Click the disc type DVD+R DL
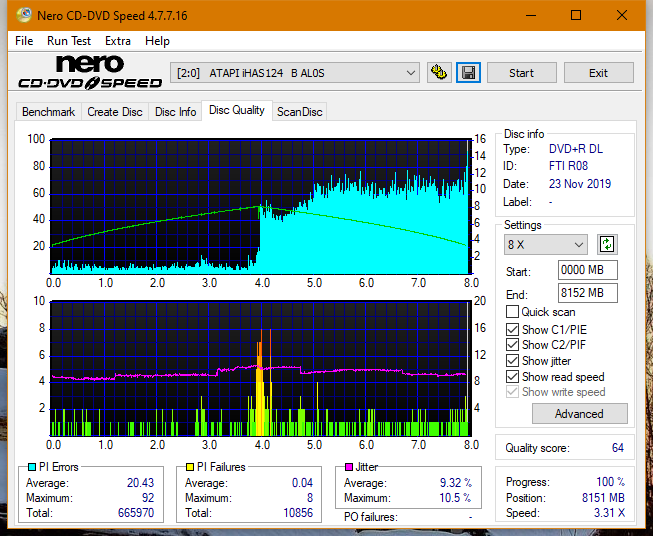Image resolution: width=653 pixels, height=536 pixels. 576,149
